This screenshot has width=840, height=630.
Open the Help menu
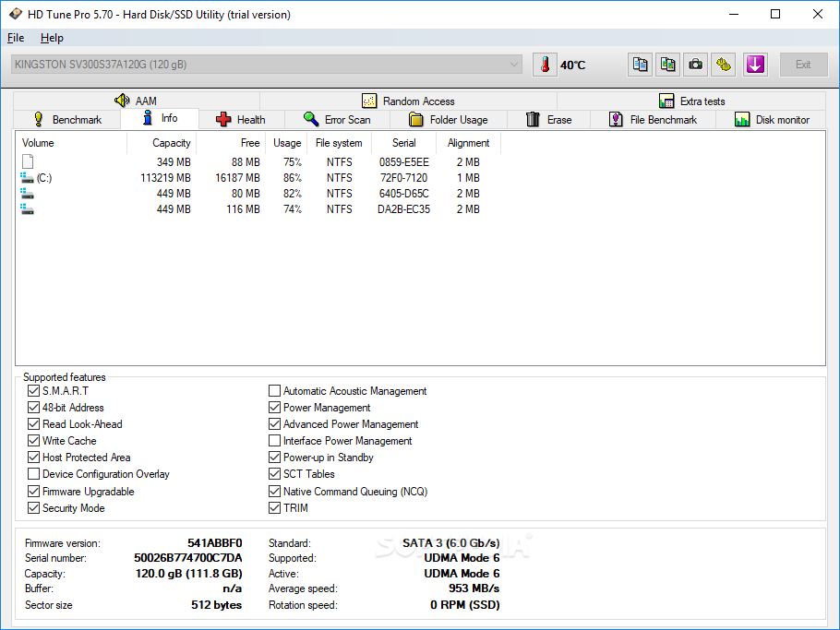52,38
